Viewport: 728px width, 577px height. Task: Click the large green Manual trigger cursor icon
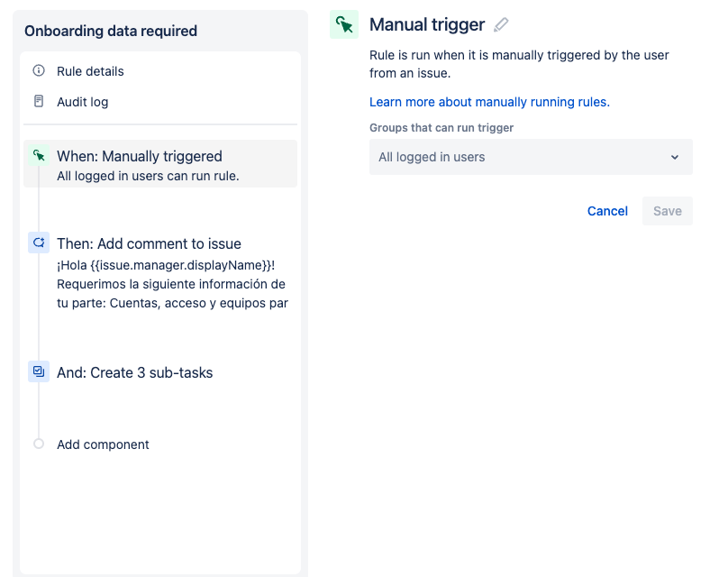click(x=344, y=24)
